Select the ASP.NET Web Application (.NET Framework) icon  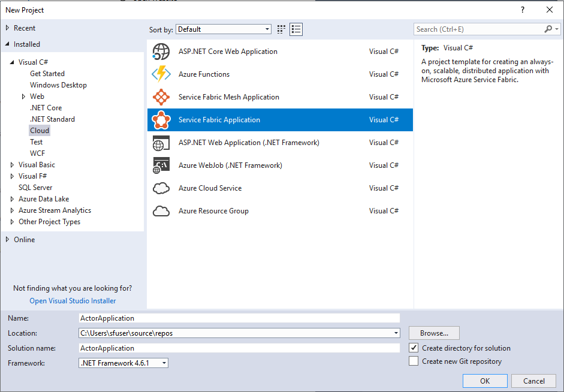coord(161,143)
